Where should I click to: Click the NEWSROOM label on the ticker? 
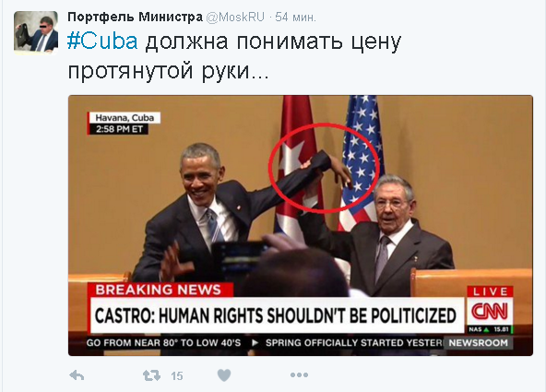478,343
